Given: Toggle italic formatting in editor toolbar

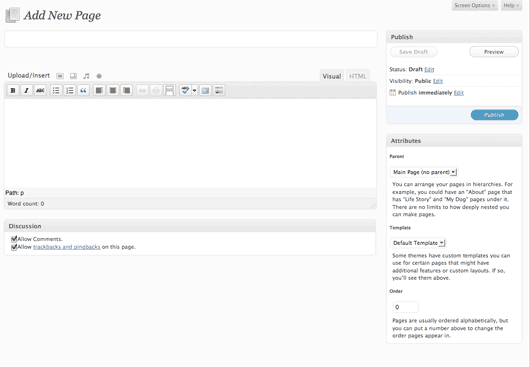Looking at the screenshot, I should coord(26,90).
